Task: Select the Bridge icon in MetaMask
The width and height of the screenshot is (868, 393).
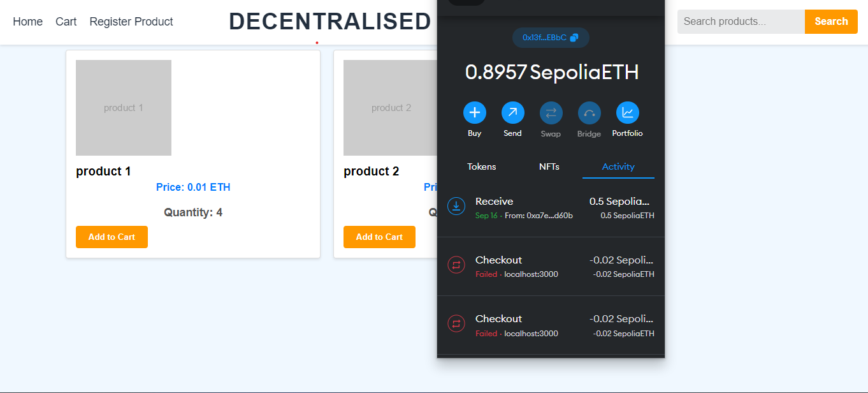Action: 589,112
